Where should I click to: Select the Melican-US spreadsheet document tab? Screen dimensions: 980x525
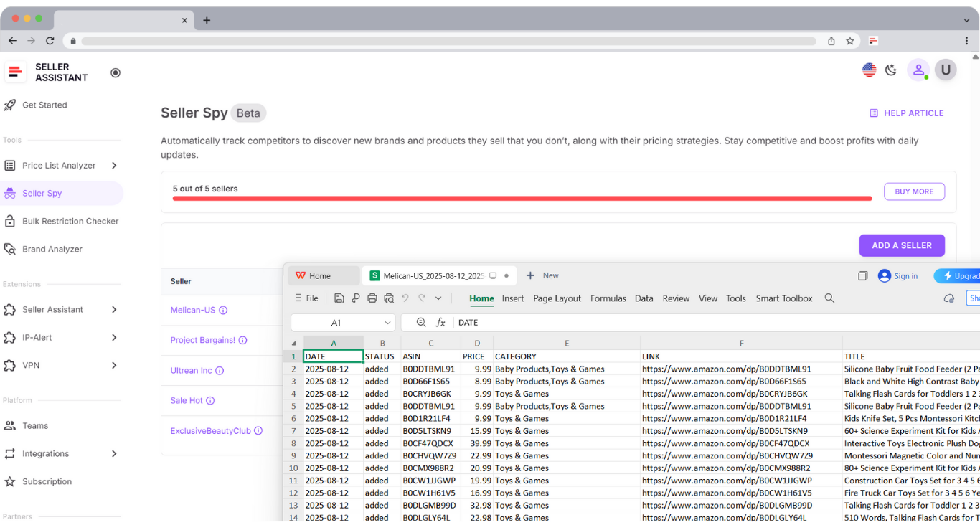(x=438, y=276)
